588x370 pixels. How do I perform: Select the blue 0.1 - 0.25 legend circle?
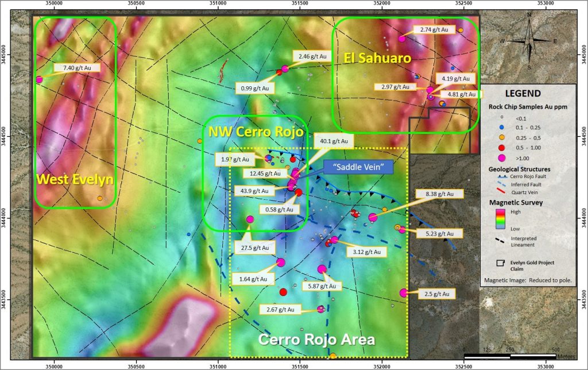501,126
